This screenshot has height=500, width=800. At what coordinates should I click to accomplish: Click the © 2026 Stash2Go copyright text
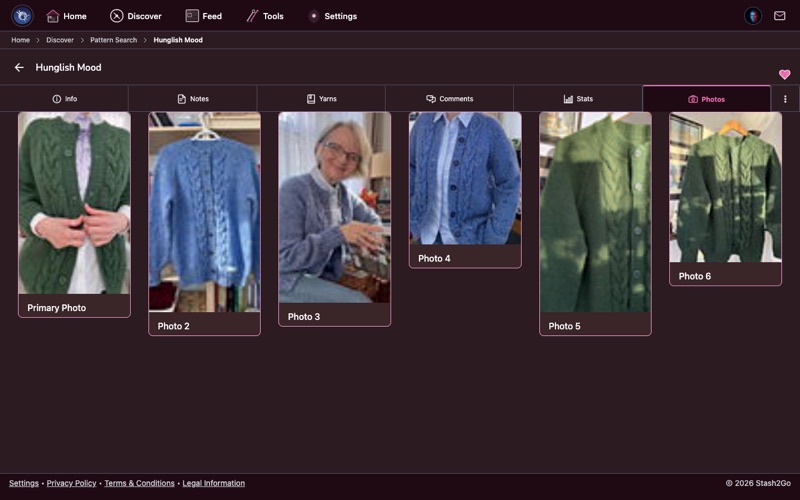[x=758, y=483]
